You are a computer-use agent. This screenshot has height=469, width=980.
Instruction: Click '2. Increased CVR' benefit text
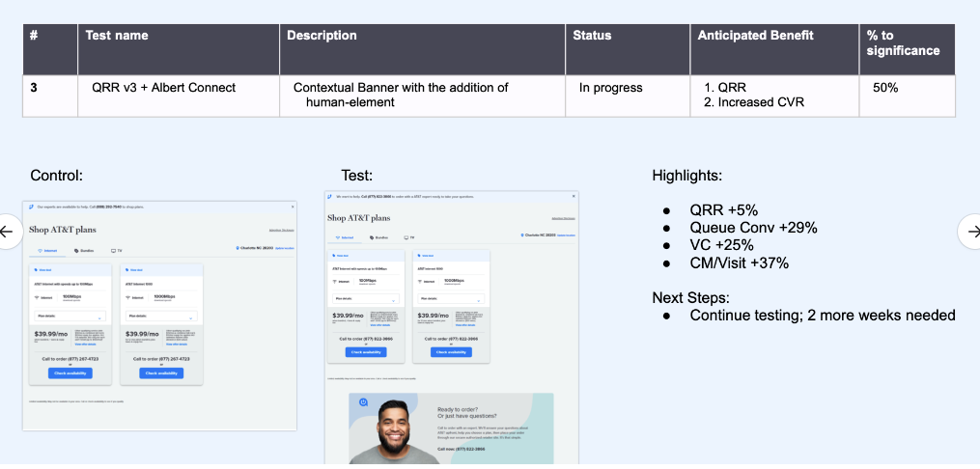tap(754, 102)
